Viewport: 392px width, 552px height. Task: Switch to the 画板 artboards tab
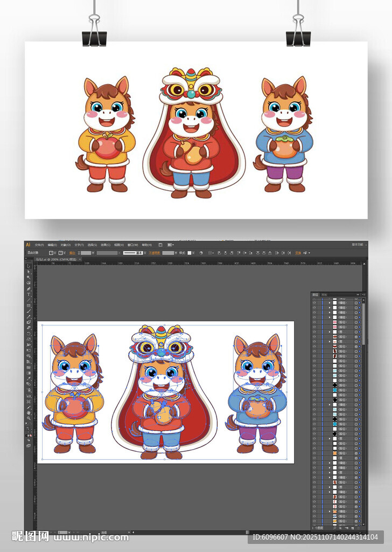click(324, 295)
